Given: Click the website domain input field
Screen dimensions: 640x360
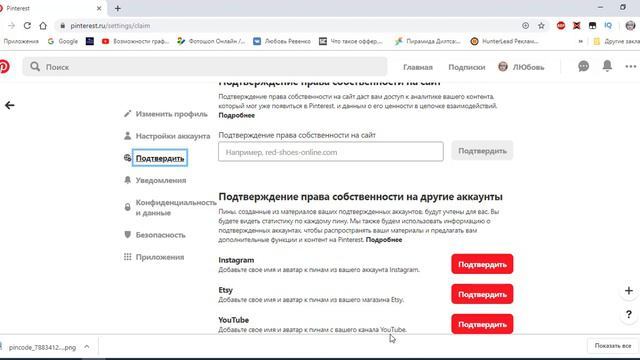Looking at the screenshot, I should pyautogui.click(x=331, y=151).
